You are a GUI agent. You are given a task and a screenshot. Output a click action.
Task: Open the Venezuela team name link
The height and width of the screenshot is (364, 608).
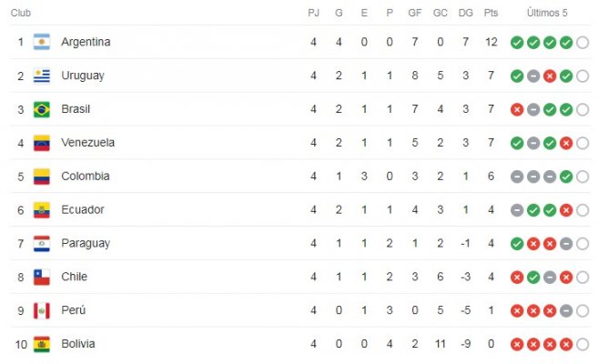87,143
